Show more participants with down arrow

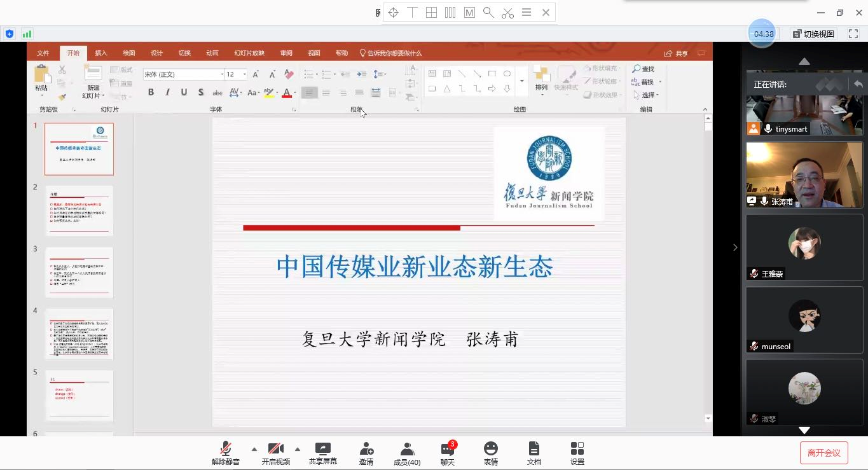(804, 431)
